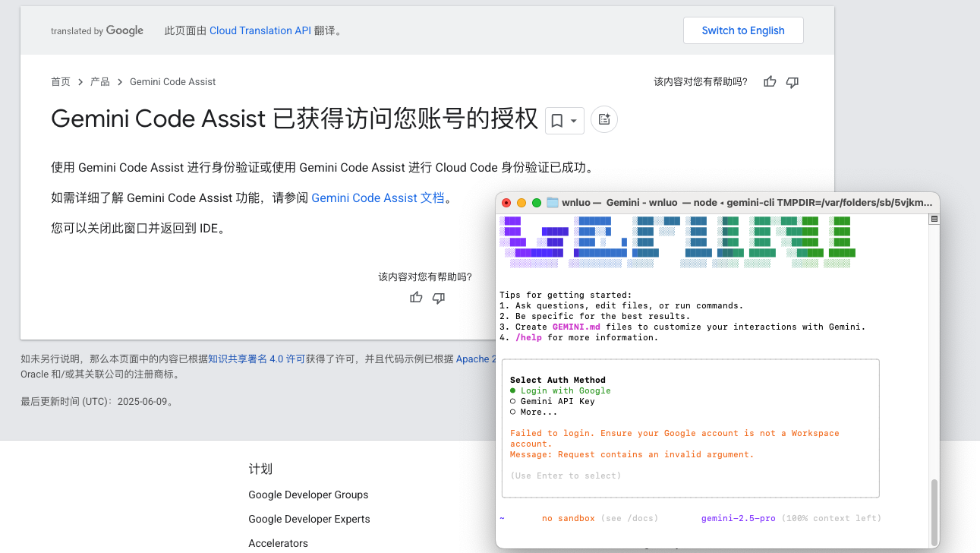This screenshot has height=553, width=980.
Task: Open the Apache license link in footer note
Action: pos(475,359)
